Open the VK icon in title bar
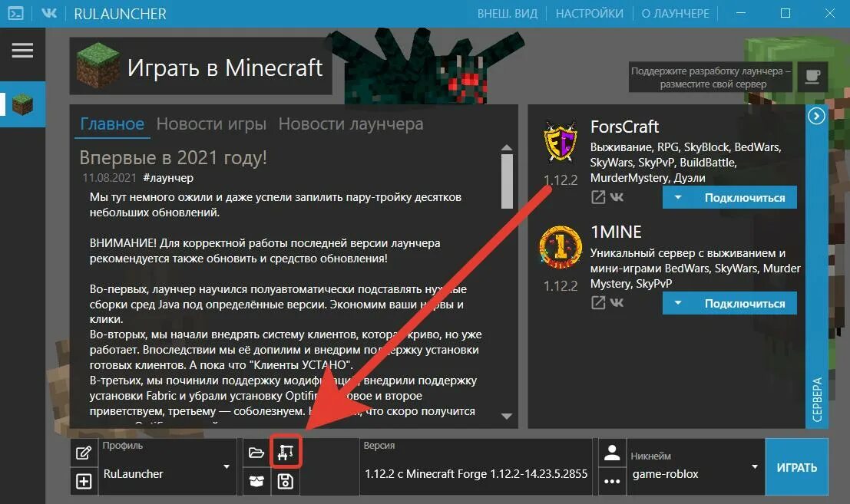 (x=49, y=13)
